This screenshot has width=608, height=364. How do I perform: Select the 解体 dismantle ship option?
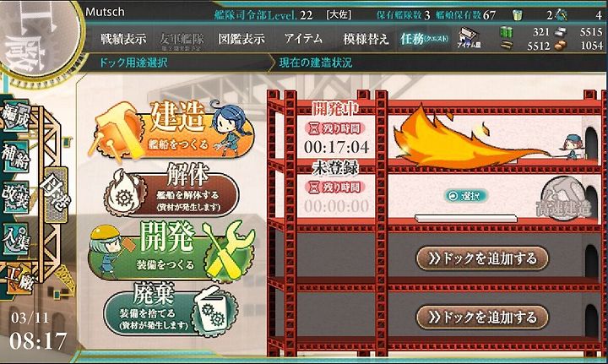coord(171,191)
